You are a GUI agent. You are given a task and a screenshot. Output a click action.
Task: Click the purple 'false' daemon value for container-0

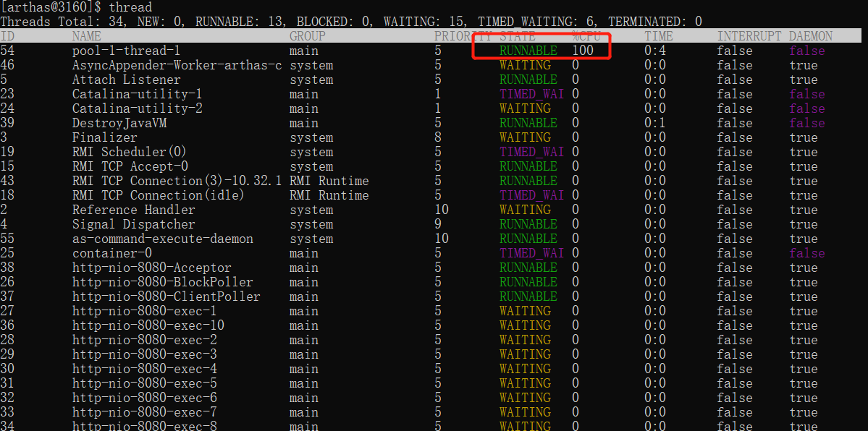807,253
